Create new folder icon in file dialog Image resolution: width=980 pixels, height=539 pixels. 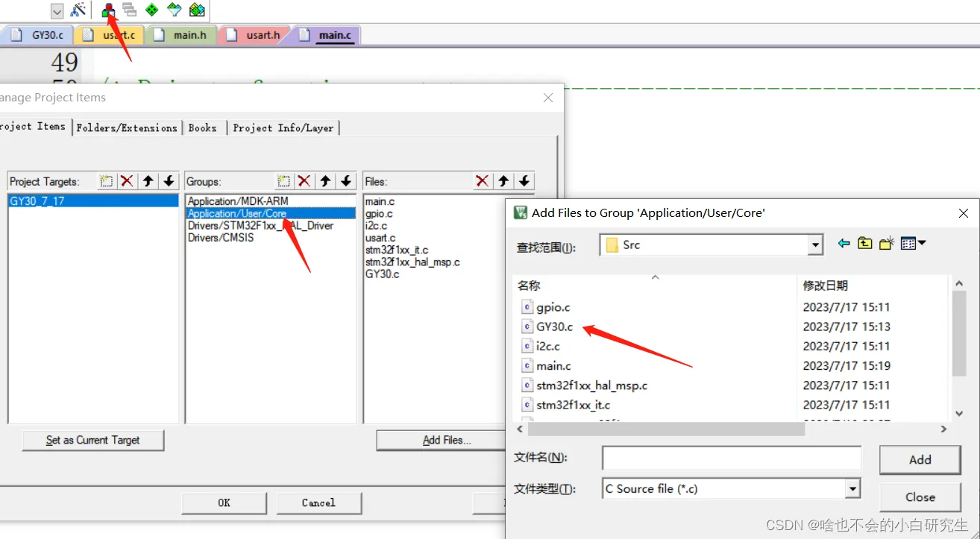point(886,243)
